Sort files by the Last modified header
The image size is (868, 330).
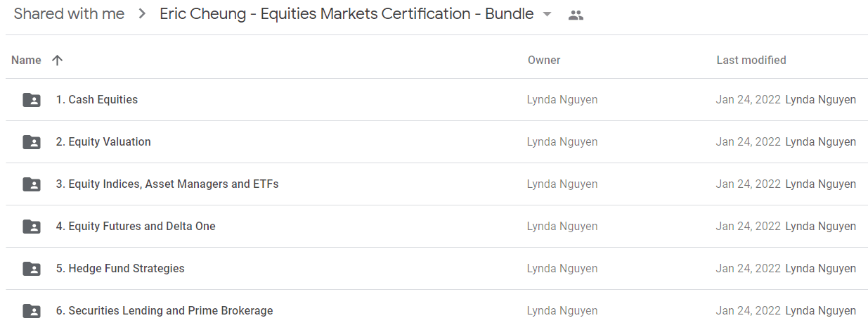point(751,61)
